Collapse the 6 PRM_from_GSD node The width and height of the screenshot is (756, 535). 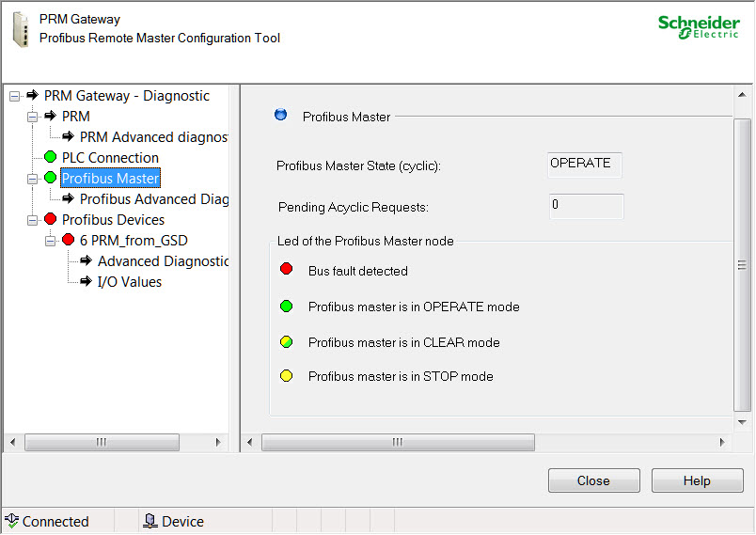50,241
